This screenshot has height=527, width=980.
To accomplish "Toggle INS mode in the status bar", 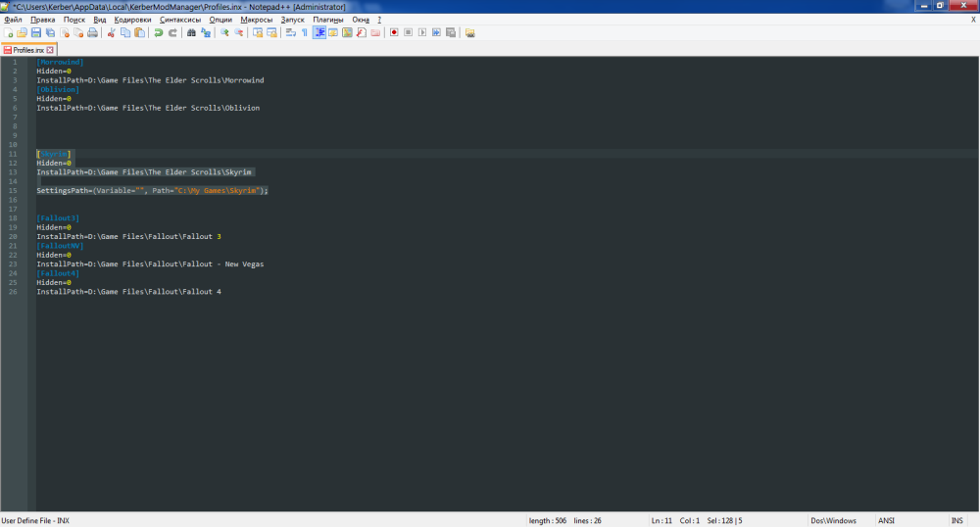I will click(956, 520).
